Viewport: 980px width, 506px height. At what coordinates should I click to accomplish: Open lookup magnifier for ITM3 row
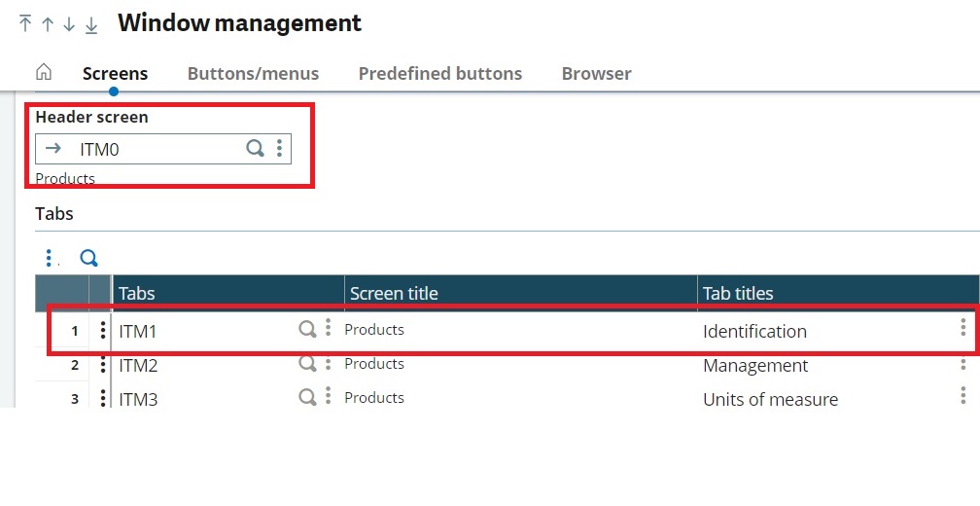[307, 398]
